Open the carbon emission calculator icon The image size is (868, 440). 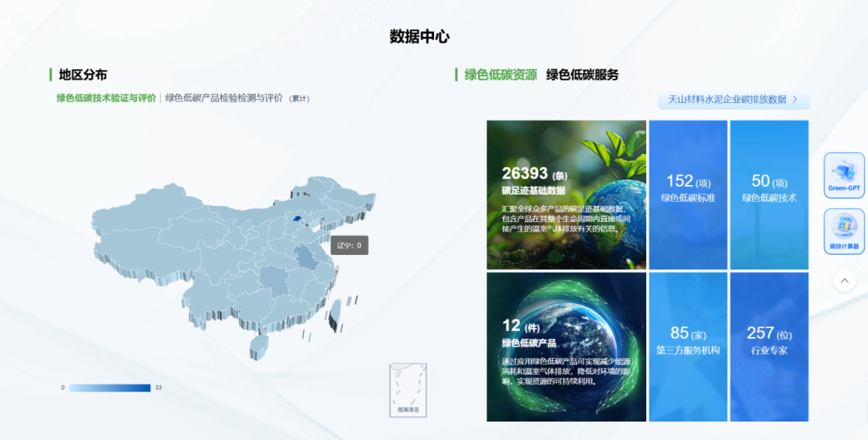844,231
